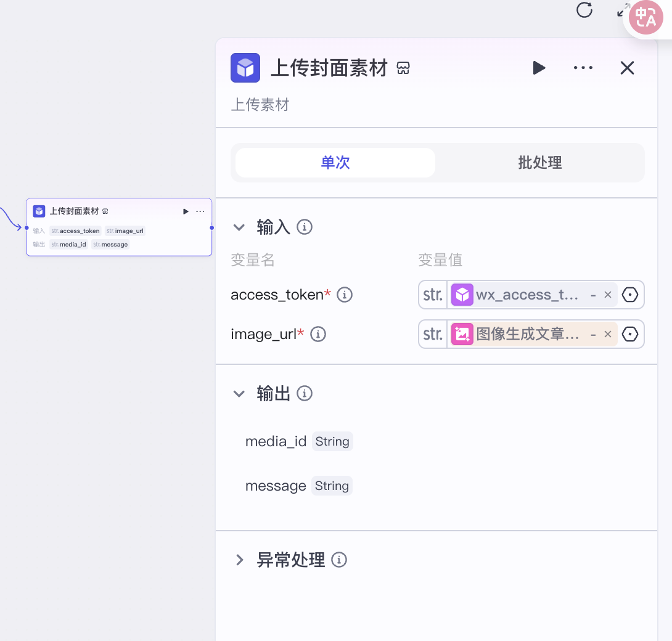Click the media_id output label
The height and width of the screenshot is (641, 672).
point(276,441)
